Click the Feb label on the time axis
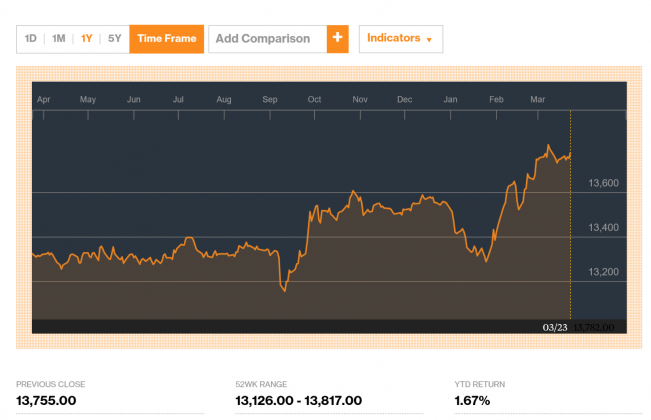 coord(496,100)
